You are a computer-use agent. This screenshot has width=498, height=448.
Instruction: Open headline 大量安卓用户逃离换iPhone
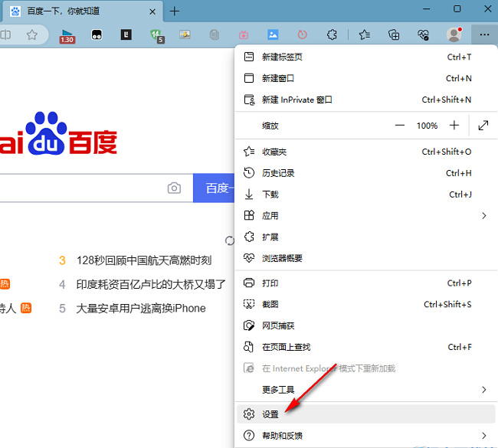pyautogui.click(x=141, y=309)
